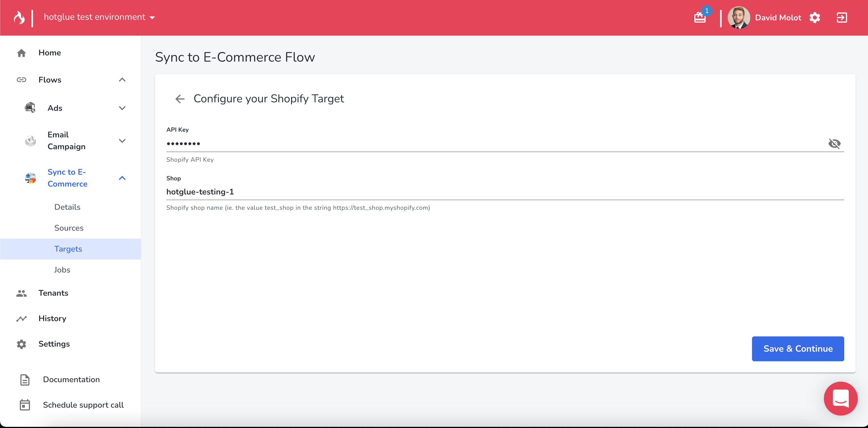Open the Documentation link
Screen dimensions: 868x428
(71, 379)
